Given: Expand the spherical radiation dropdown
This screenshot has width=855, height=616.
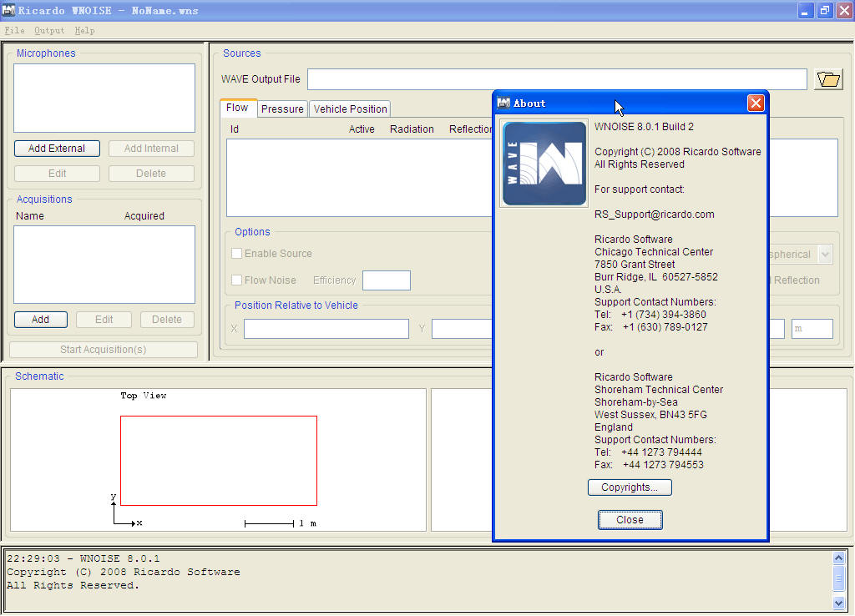Looking at the screenshot, I should [826, 255].
